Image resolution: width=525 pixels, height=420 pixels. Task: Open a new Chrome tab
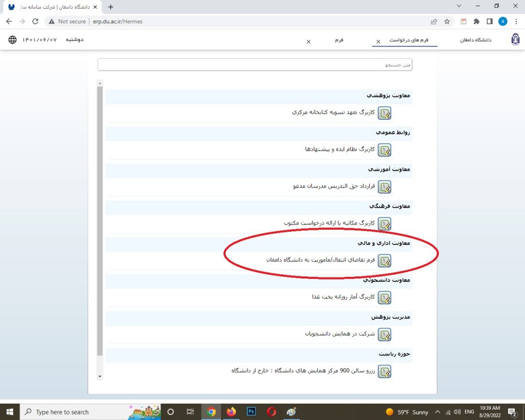click(x=111, y=7)
